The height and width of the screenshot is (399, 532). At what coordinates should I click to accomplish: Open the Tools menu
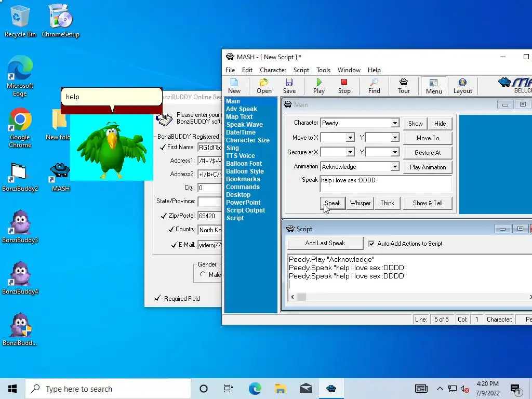(323, 70)
